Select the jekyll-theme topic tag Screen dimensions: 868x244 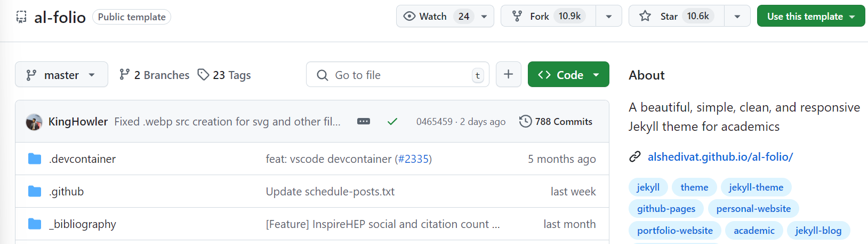coord(756,187)
